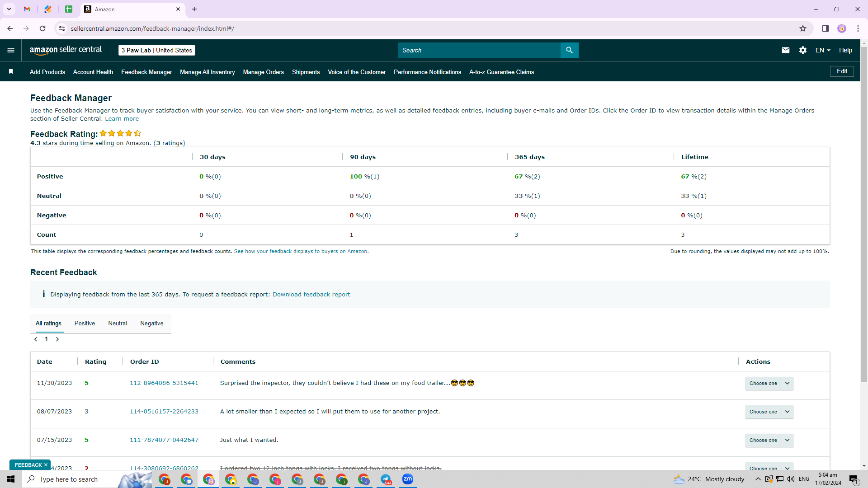Open Voice of the Customer

(357, 72)
